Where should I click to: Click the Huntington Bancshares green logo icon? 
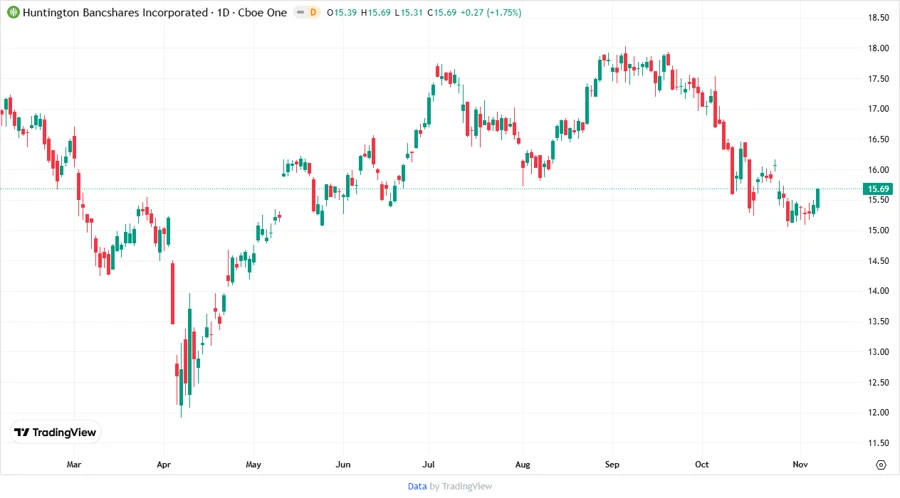[13, 12]
